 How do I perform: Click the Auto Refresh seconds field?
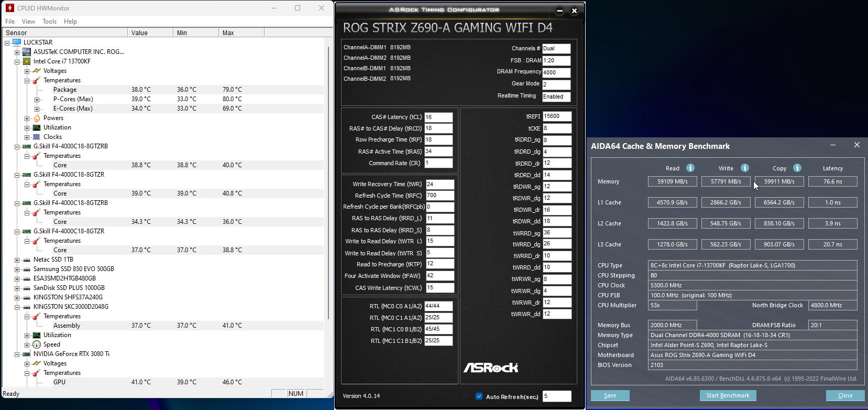(557, 396)
